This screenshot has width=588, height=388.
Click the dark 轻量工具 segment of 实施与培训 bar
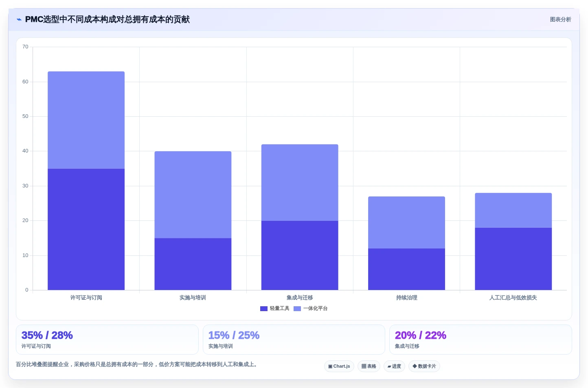tap(193, 264)
